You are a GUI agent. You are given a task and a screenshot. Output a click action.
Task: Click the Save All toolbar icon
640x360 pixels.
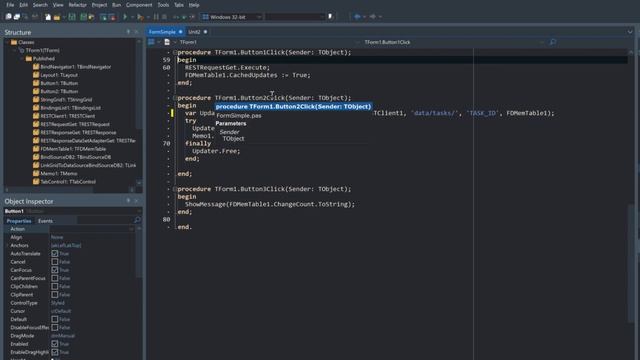[83, 17]
